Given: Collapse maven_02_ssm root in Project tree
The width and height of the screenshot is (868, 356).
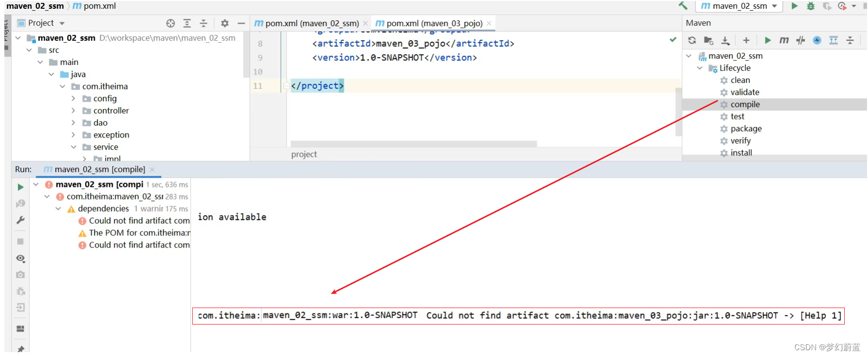Looking at the screenshot, I should click(18, 38).
